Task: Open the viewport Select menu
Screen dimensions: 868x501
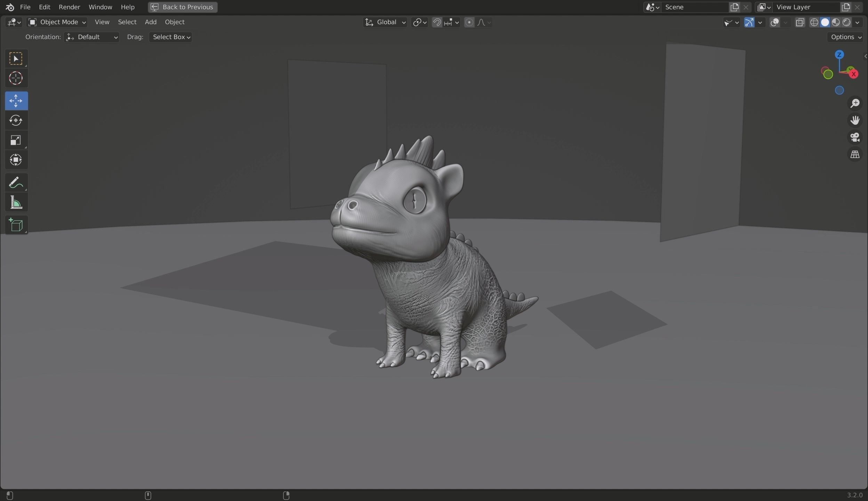Action: point(127,22)
